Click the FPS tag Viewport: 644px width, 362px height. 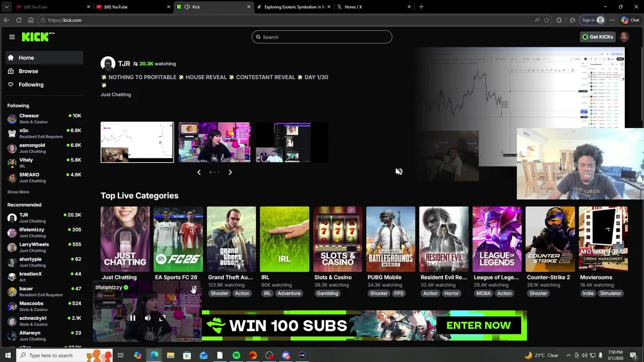coord(399,294)
